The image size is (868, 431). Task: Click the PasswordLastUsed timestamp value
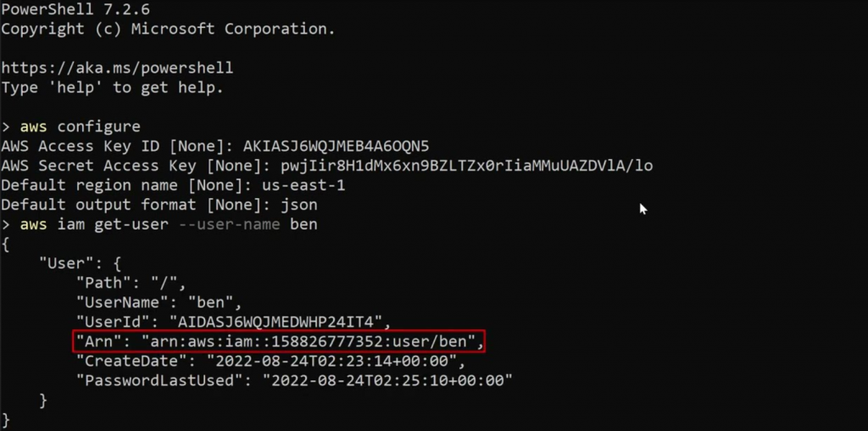[387, 380]
